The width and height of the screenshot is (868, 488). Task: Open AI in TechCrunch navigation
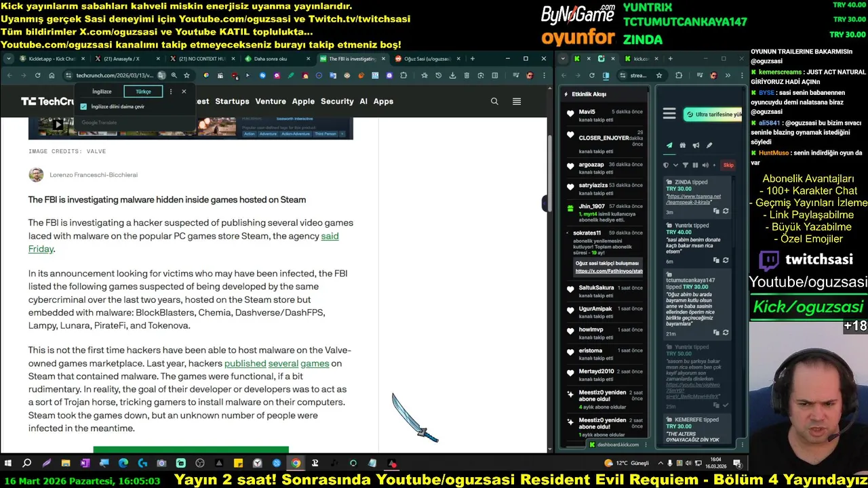(363, 101)
